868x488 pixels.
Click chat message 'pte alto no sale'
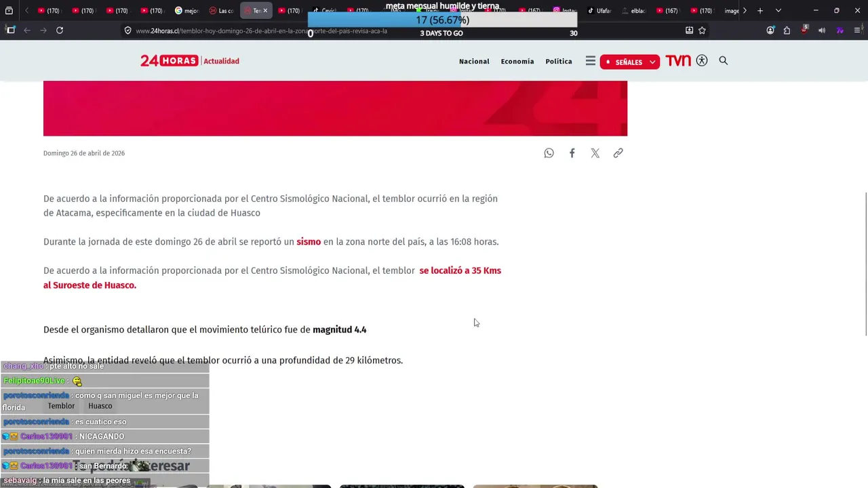(x=77, y=366)
